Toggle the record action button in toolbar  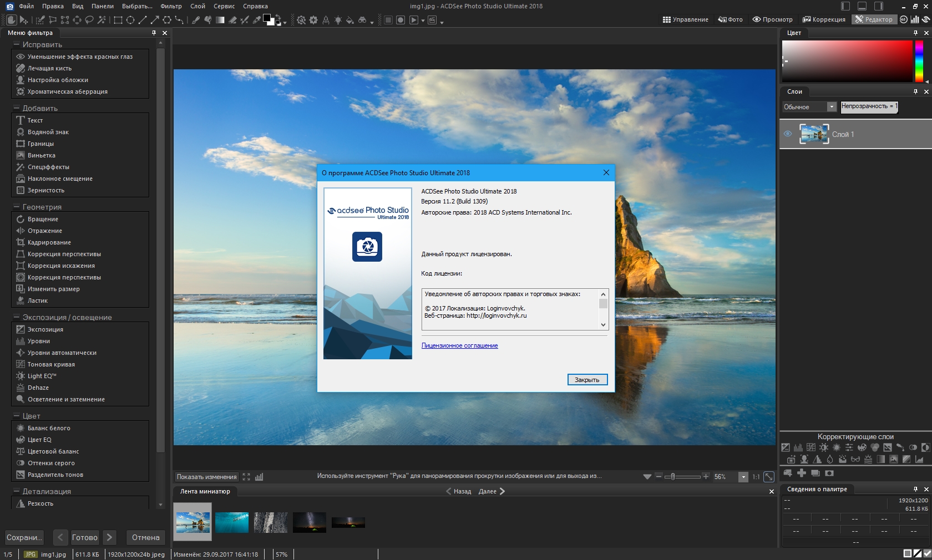[x=401, y=20]
